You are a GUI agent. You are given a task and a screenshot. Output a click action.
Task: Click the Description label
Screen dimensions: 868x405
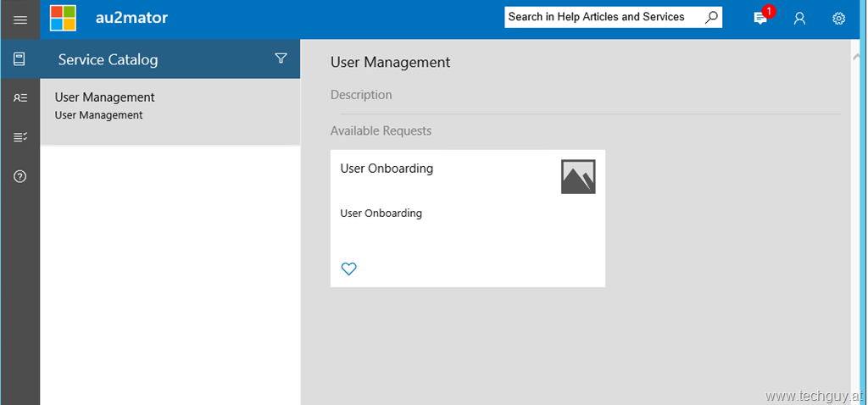point(361,95)
